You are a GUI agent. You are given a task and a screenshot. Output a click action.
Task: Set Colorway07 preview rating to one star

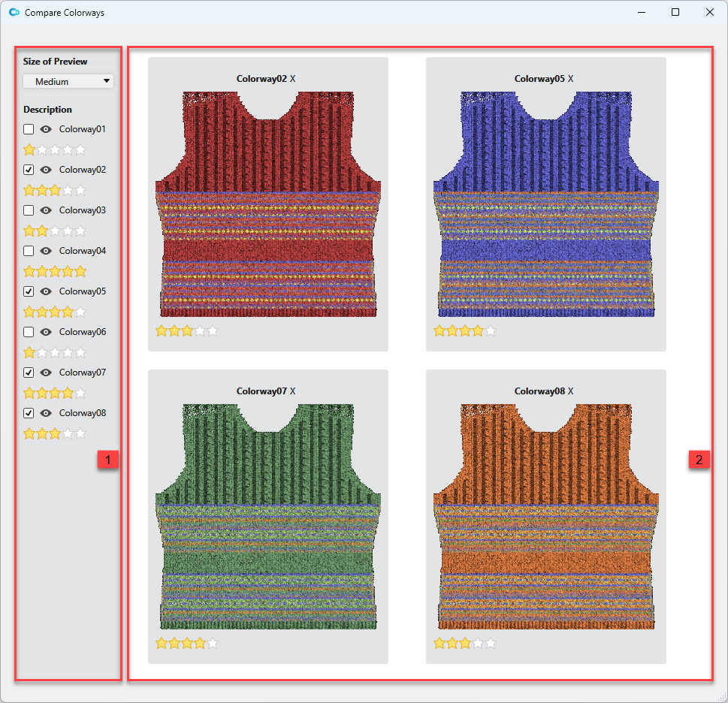[162, 643]
